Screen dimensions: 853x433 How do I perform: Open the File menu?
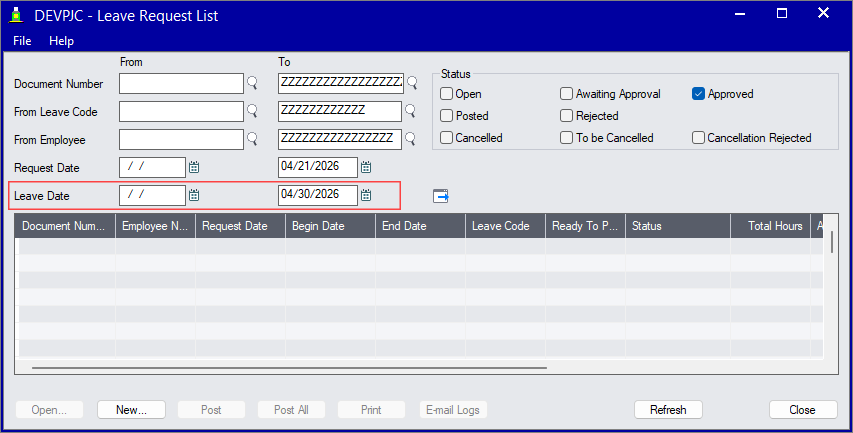[22, 41]
